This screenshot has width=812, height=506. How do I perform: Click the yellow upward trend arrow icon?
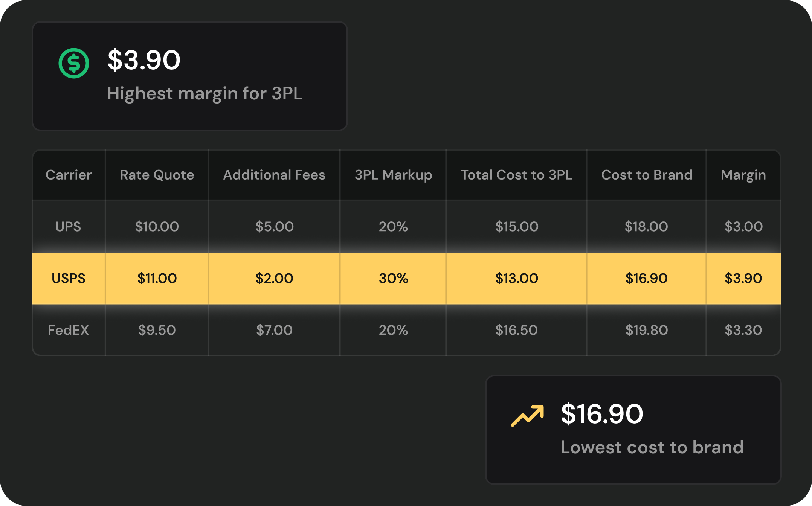tap(527, 416)
